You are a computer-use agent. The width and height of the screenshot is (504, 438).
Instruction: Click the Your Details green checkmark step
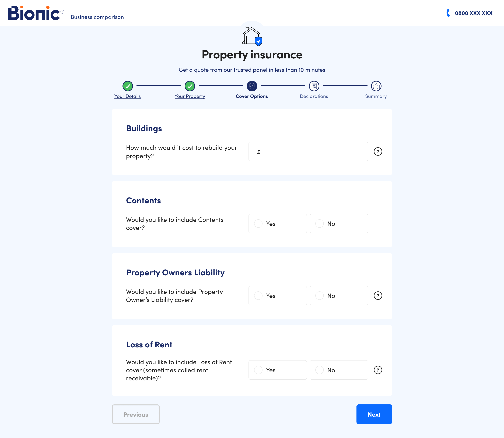(x=128, y=86)
